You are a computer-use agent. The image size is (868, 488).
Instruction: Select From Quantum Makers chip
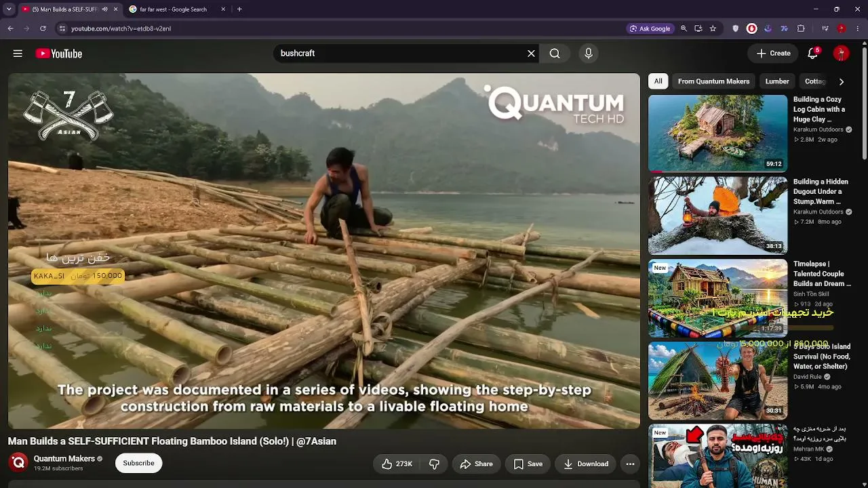pyautogui.click(x=713, y=81)
